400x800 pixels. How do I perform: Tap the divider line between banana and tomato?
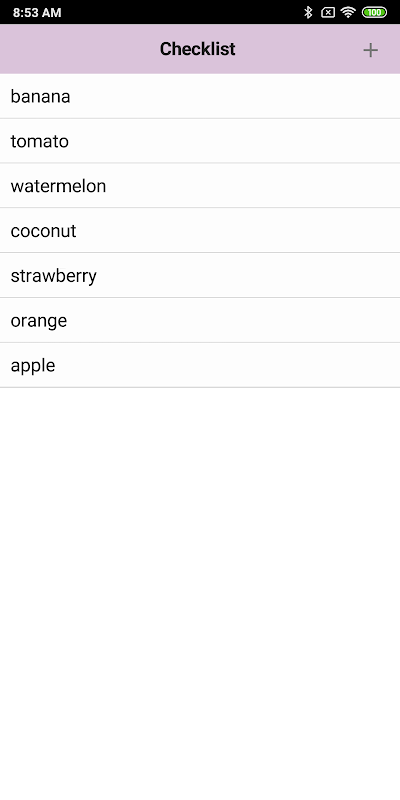point(200,118)
